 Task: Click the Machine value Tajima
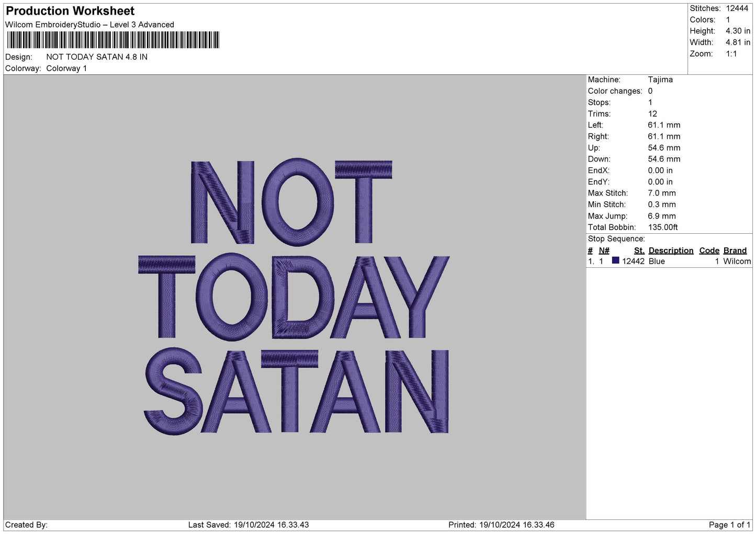pos(660,79)
